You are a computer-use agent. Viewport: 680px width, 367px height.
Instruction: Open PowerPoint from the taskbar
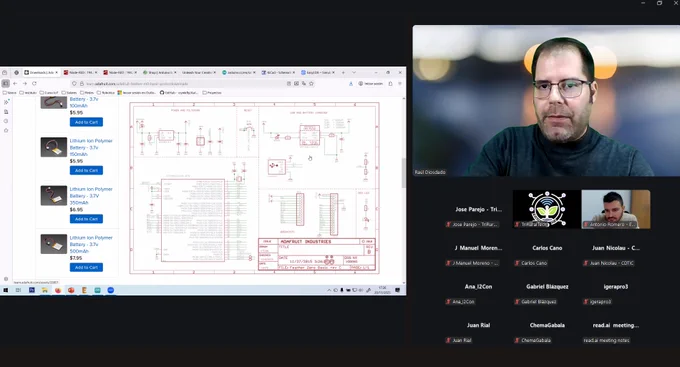tap(71, 290)
